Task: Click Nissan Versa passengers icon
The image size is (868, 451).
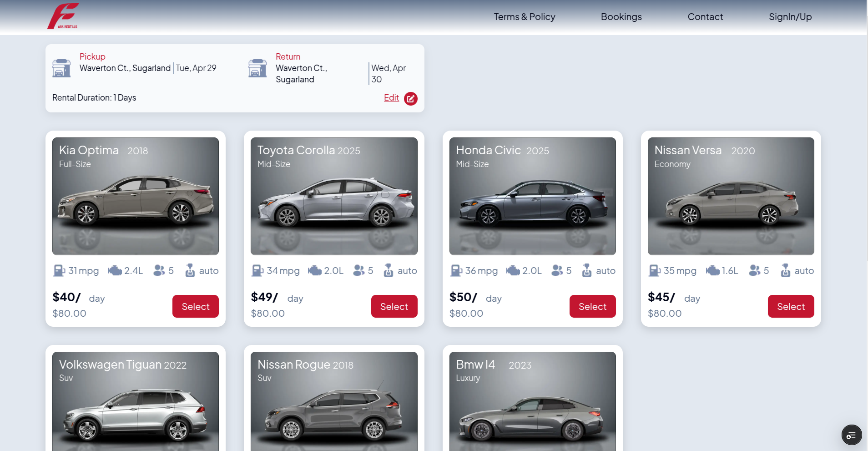Action: (755, 271)
